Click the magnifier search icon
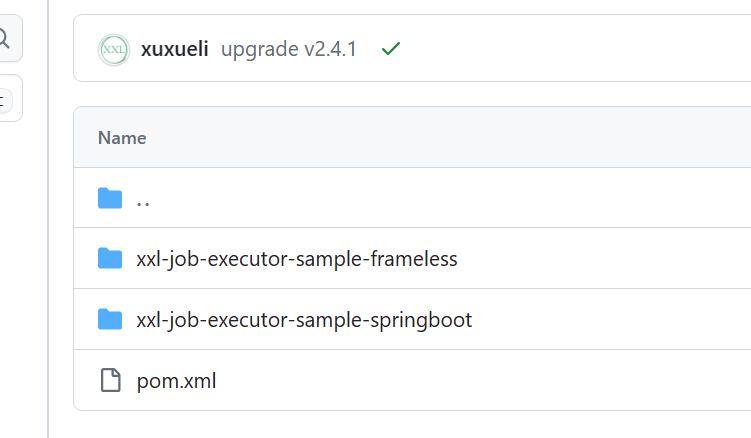Image resolution: width=751 pixels, height=438 pixels. (5, 40)
